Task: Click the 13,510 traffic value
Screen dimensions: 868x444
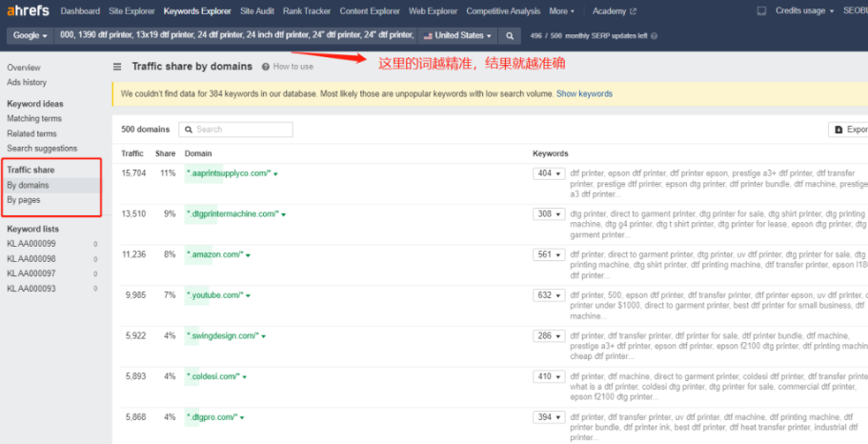Action: (133, 213)
